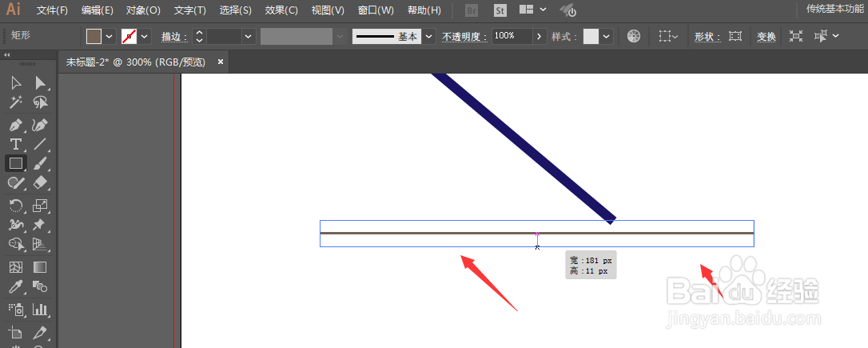Open the Select Similar Objects dropdown arrow
The image size is (868, 348).
click(x=835, y=36)
